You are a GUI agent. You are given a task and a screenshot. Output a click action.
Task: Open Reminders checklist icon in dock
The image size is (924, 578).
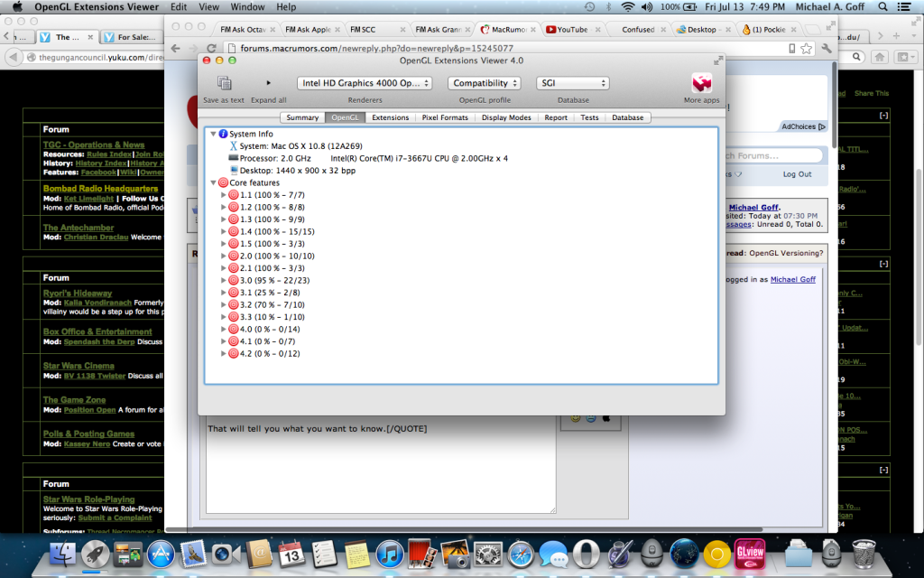pyautogui.click(x=324, y=555)
